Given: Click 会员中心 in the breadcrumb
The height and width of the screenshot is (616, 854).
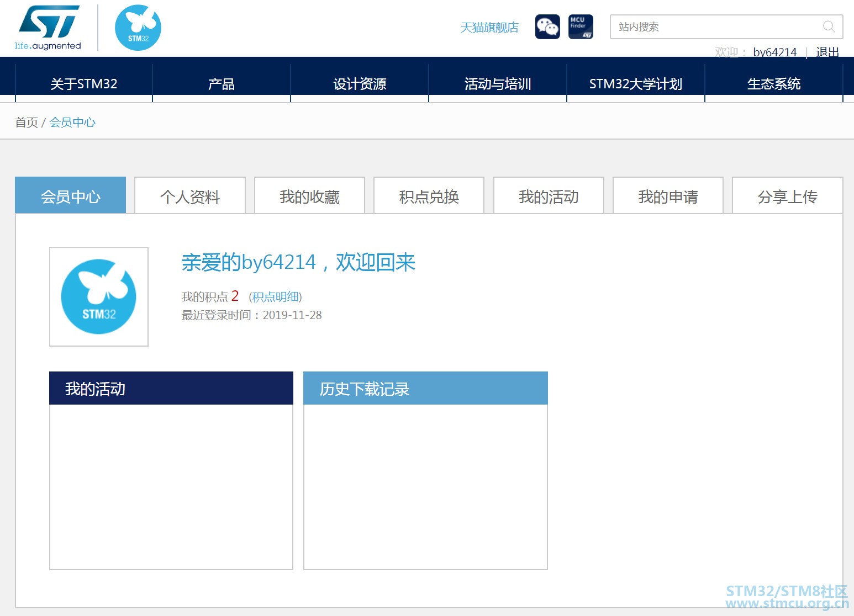Looking at the screenshot, I should point(72,123).
